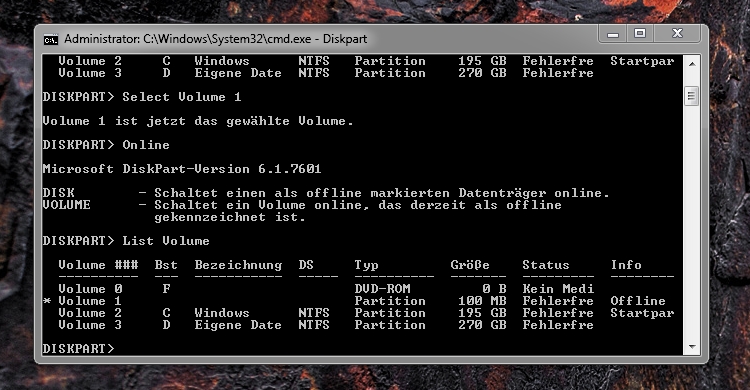Click 'Volume 1 ist jetzt das gewählte Volume.'
Screen dimensions: 750x390
pyautogui.click(x=198, y=122)
